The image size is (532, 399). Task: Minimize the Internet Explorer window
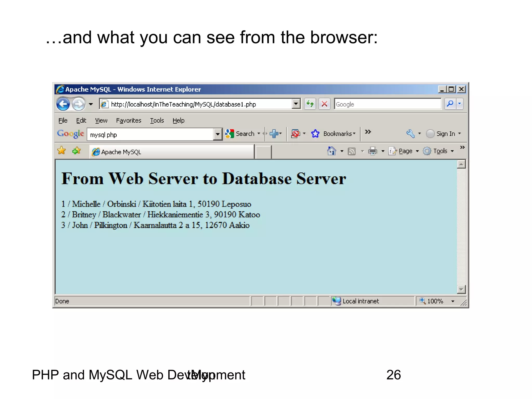[x=442, y=89]
